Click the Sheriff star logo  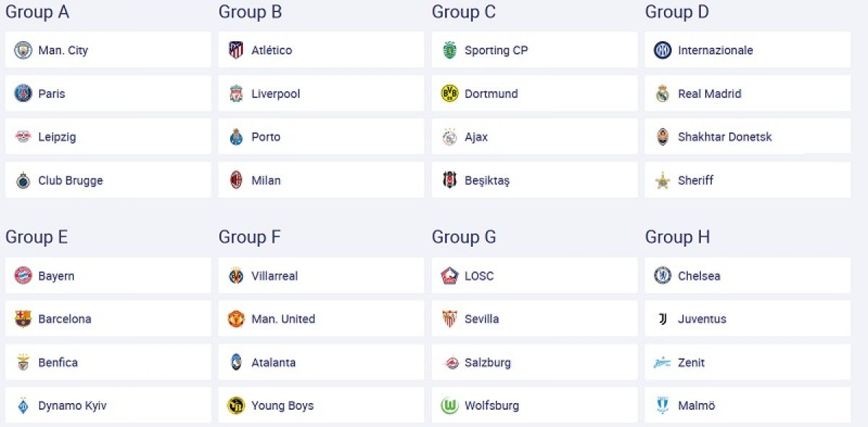[x=663, y=180]
